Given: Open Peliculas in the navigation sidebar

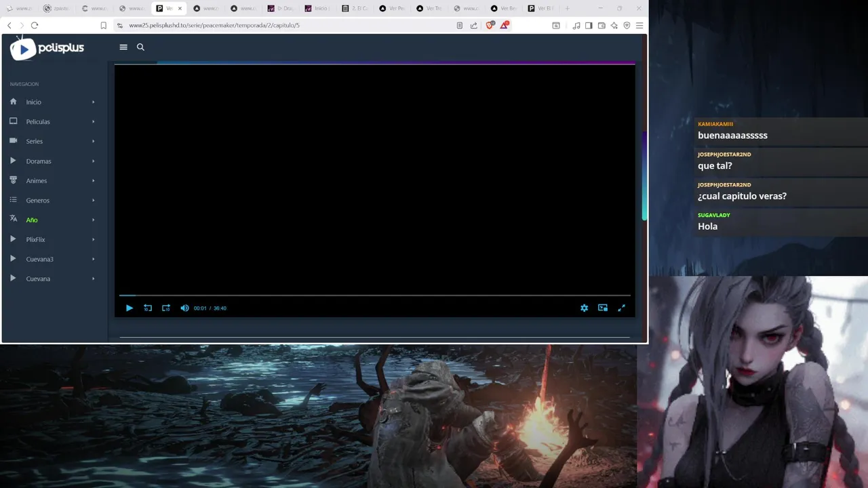Looking at the screenshot, I should point(38,121).
